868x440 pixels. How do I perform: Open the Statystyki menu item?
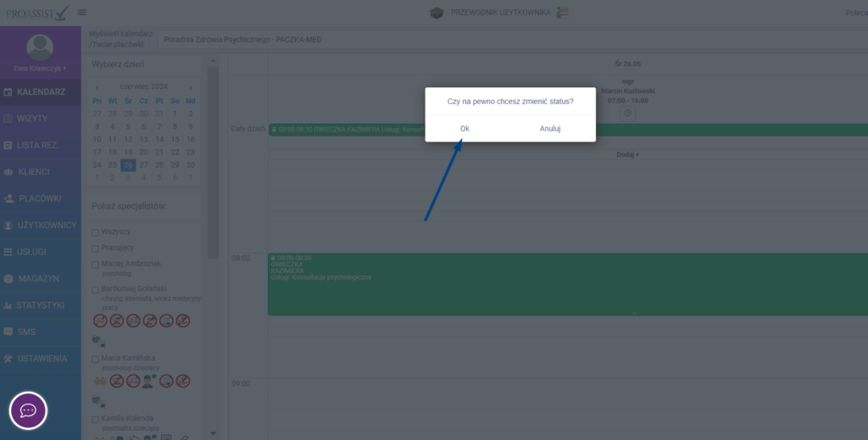point(40,305)
